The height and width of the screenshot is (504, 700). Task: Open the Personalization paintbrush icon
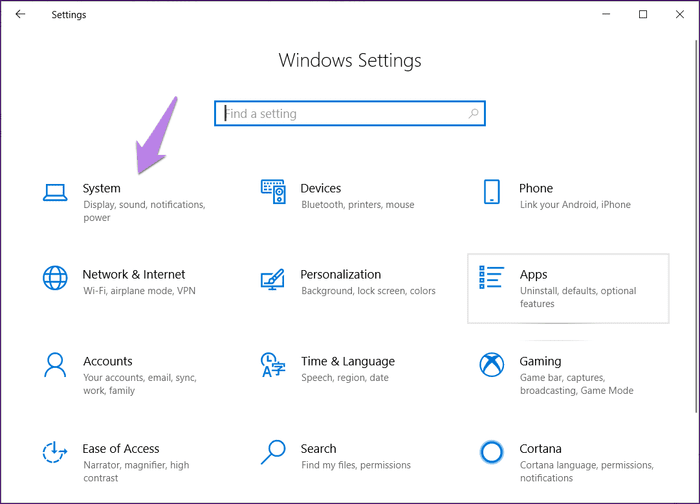(273, 279)
